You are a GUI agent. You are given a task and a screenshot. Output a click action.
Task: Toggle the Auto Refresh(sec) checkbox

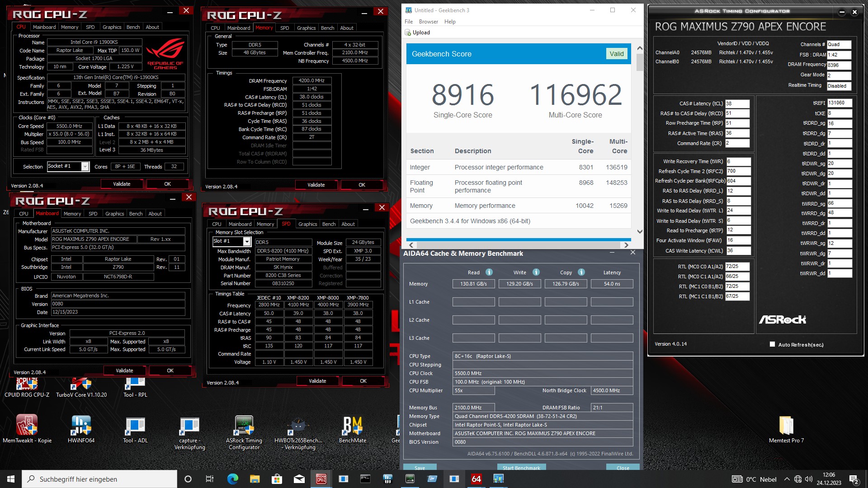772,344
